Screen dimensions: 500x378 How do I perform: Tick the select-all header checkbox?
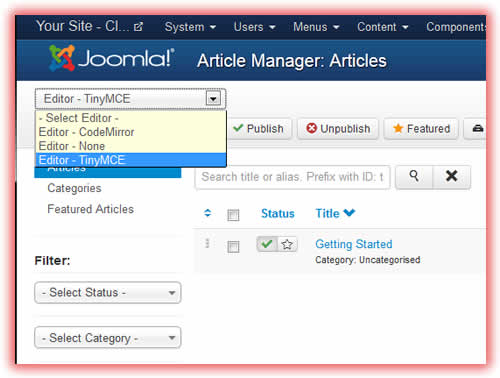pos(233,215)
